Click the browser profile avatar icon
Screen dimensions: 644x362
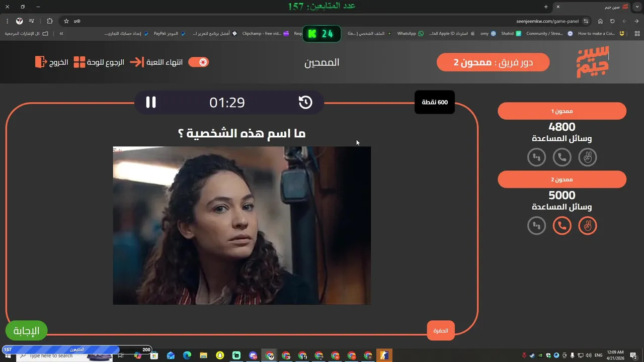click(19, 21)
